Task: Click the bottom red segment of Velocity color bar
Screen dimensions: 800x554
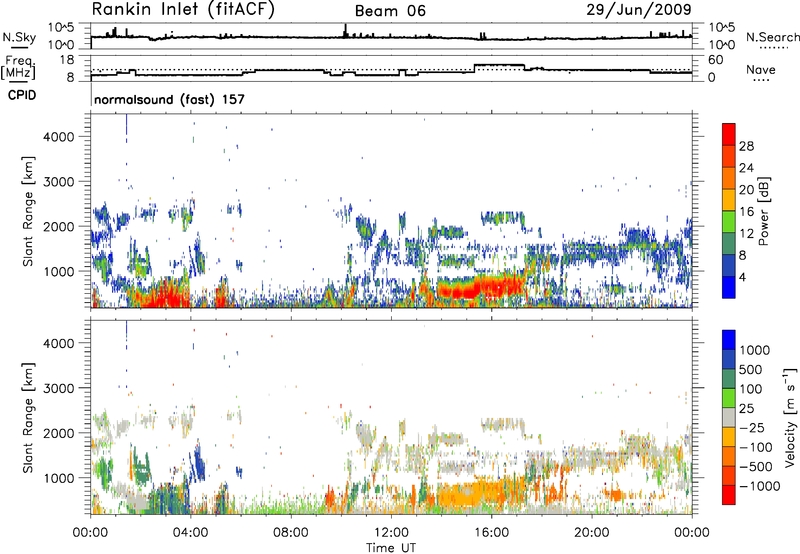Action: click(x=729, y=495)
